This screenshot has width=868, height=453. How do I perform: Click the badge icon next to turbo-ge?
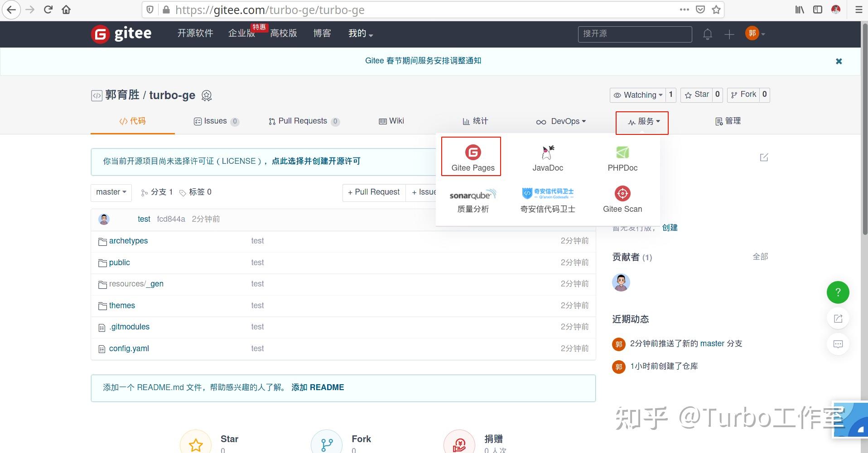pyautogui.click(x=207, y=95)
